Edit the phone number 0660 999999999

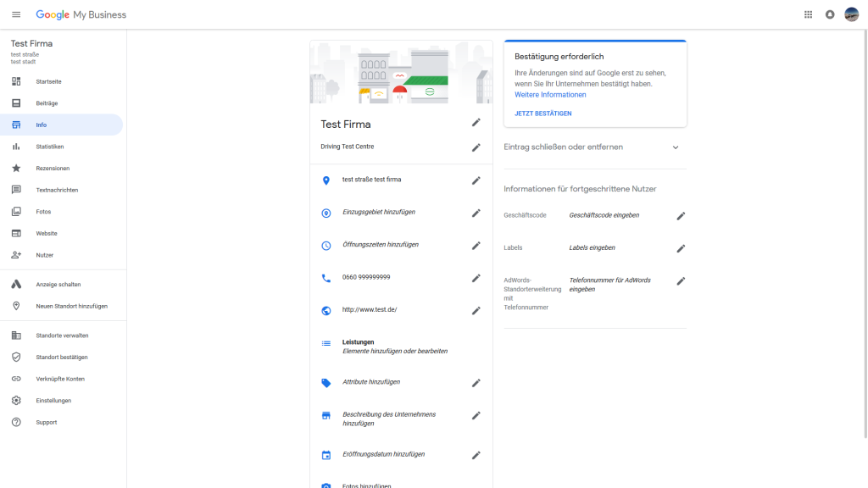(x=476, y=278)
